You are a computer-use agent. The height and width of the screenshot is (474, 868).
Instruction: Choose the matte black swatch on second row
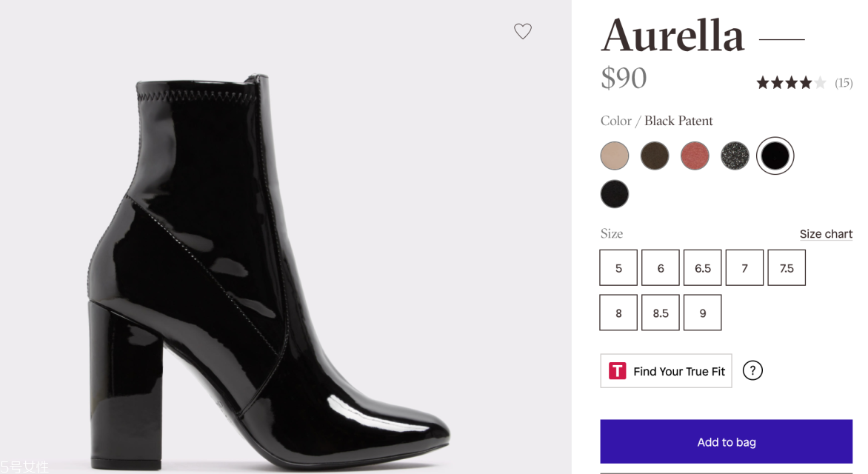pos(615,194)
